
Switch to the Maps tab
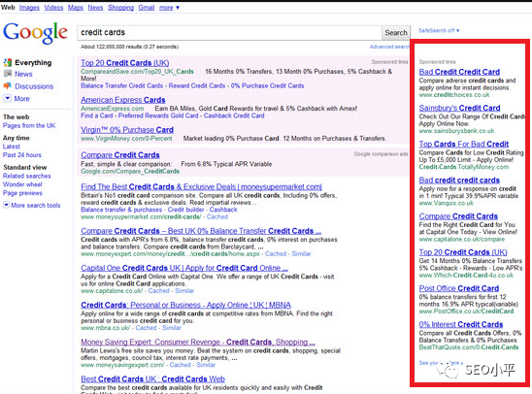tap(76, 8)
